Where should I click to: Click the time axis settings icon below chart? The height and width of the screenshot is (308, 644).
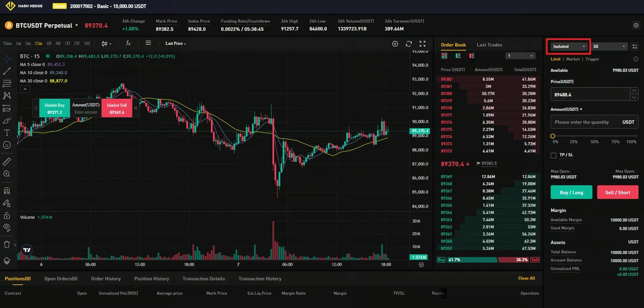click(421, 264)
